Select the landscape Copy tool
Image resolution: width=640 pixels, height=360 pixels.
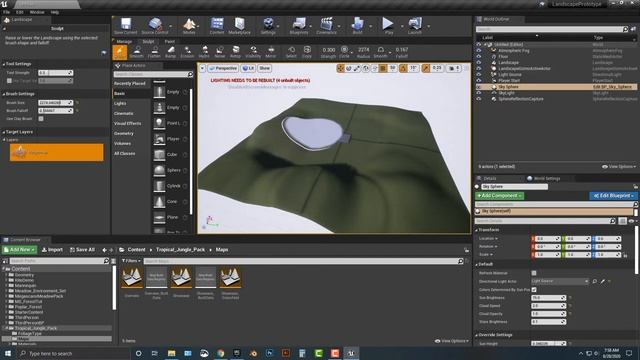307,52
